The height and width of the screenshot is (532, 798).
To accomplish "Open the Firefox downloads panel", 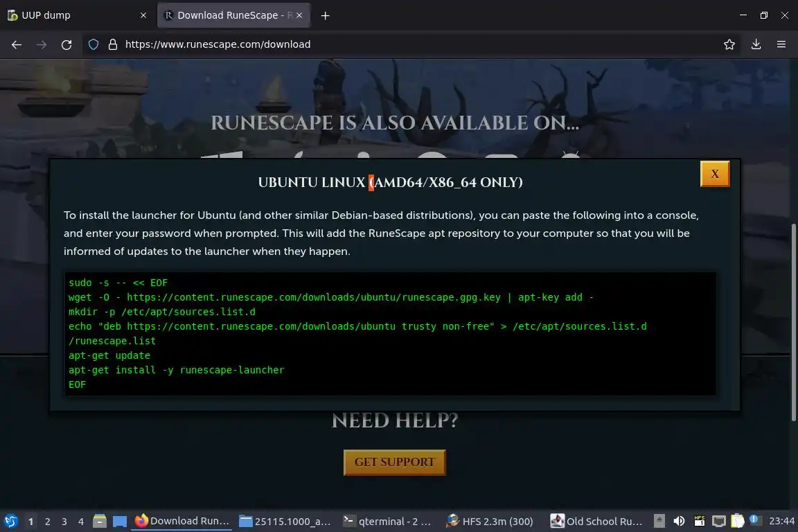I will pos(756,45).
